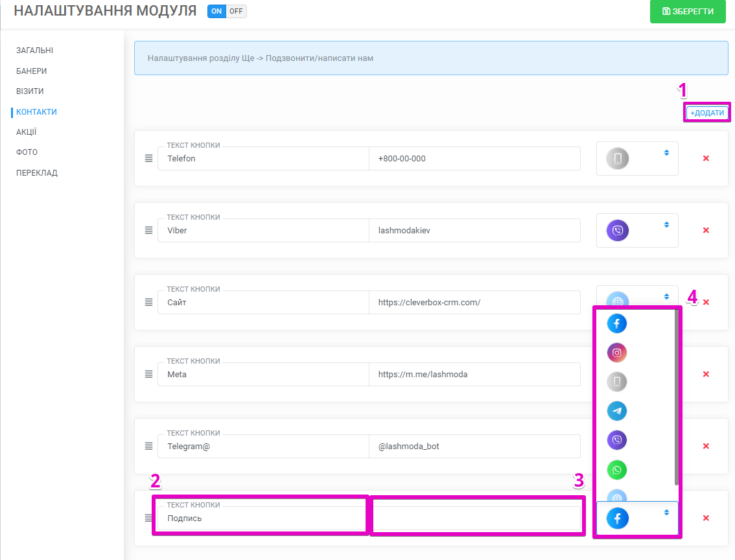
Task: Remove the Viber contact row
Action: point(706,230)
